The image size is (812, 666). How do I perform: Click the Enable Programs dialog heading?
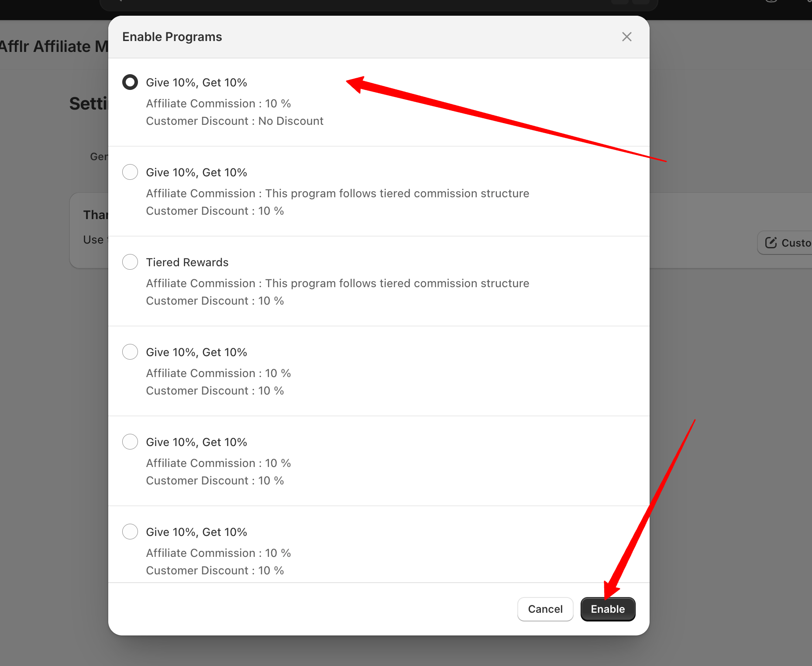point(172,37)
